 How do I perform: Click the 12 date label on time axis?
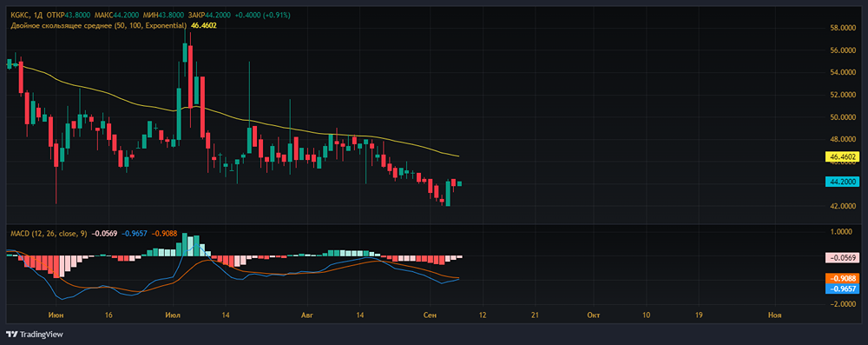[x=482, y=315]
